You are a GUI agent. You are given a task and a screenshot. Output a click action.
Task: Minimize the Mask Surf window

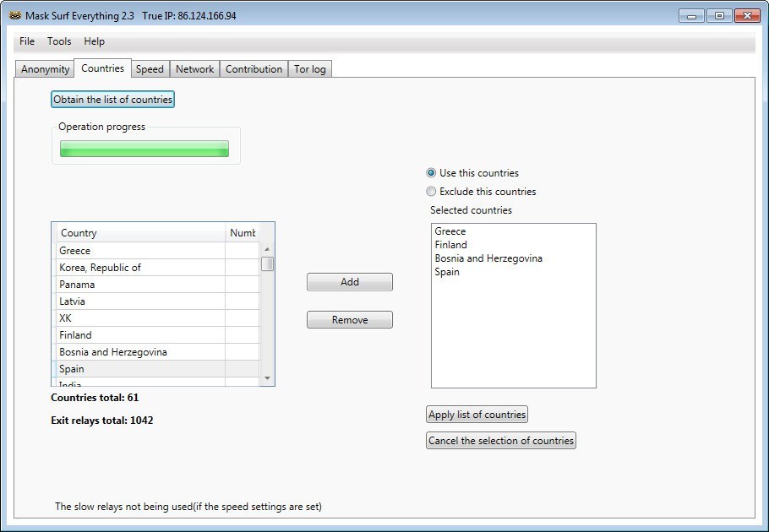click(691, 16)
